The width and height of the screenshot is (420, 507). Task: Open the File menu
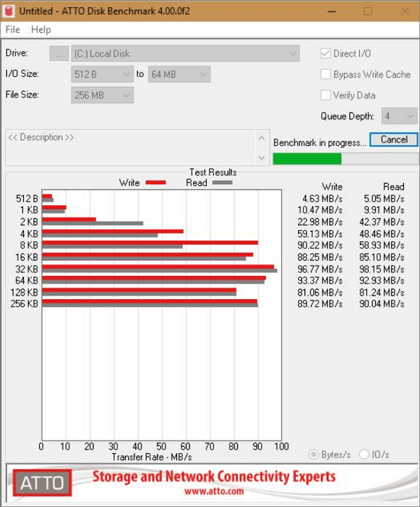[13, 29]
